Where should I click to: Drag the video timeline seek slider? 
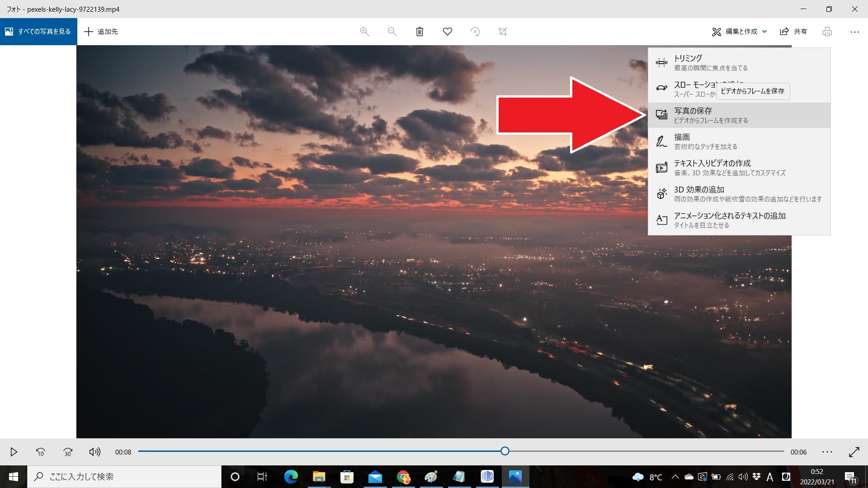[505, 451]
